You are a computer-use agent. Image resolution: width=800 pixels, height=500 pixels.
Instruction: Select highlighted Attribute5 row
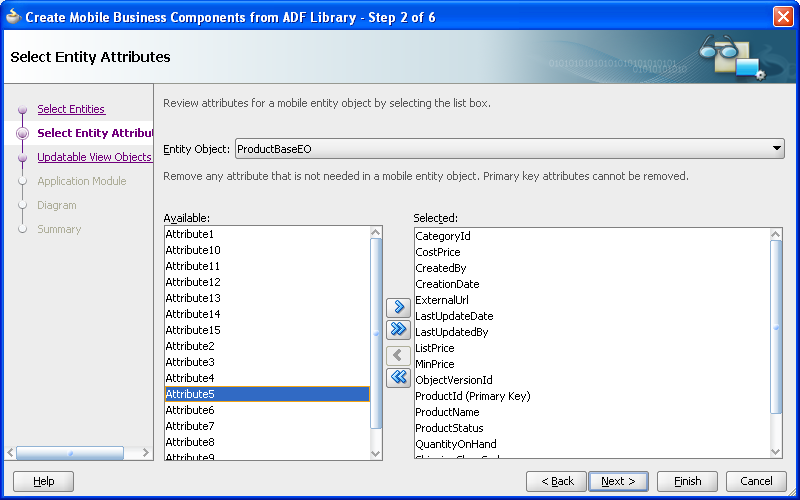[x=267, y=394]
